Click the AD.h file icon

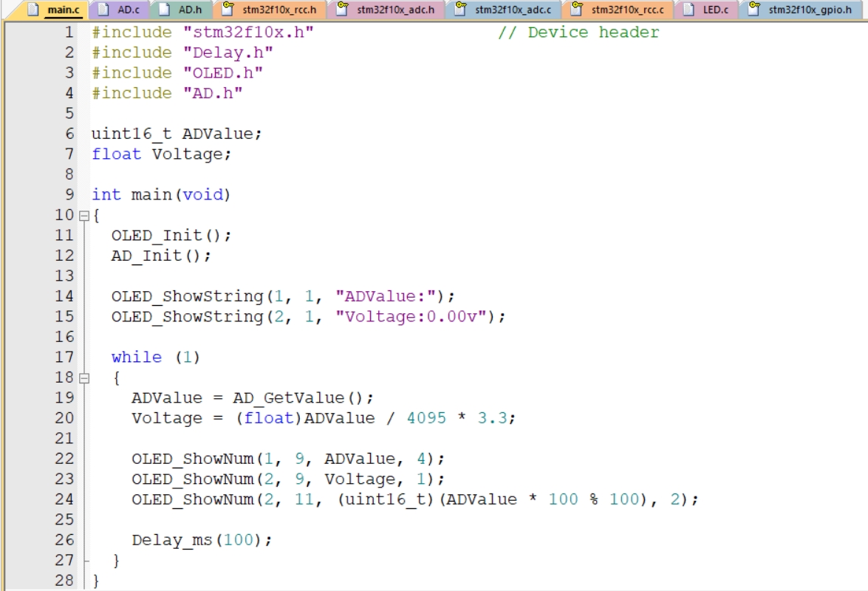[165, 10]
